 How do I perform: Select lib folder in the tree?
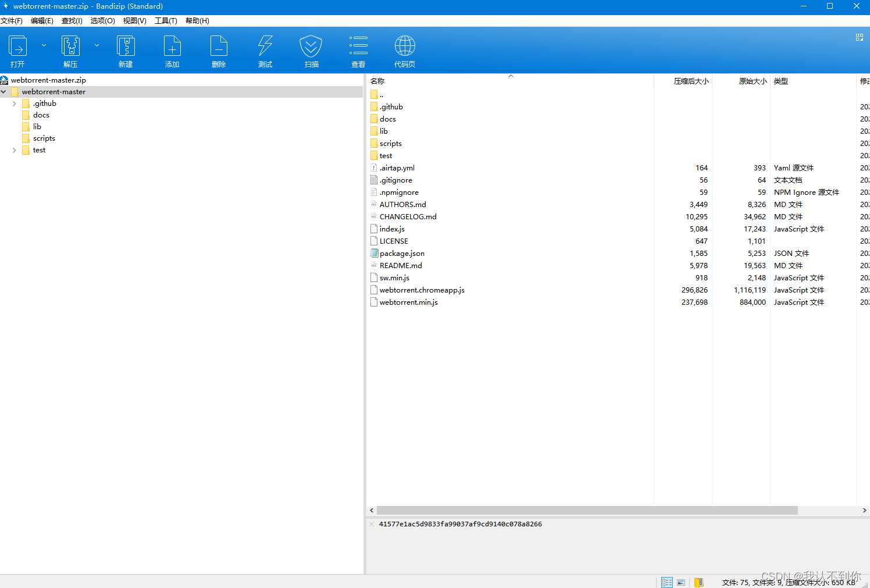pyautogui.click(x=37, y=127)
